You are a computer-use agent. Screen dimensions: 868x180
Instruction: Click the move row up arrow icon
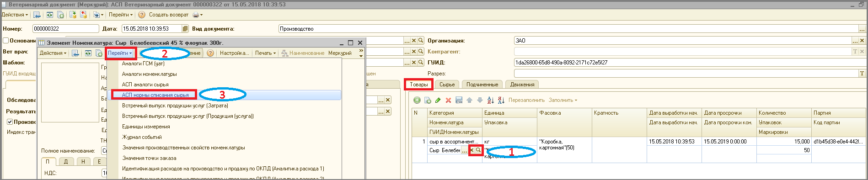(469, 100)
